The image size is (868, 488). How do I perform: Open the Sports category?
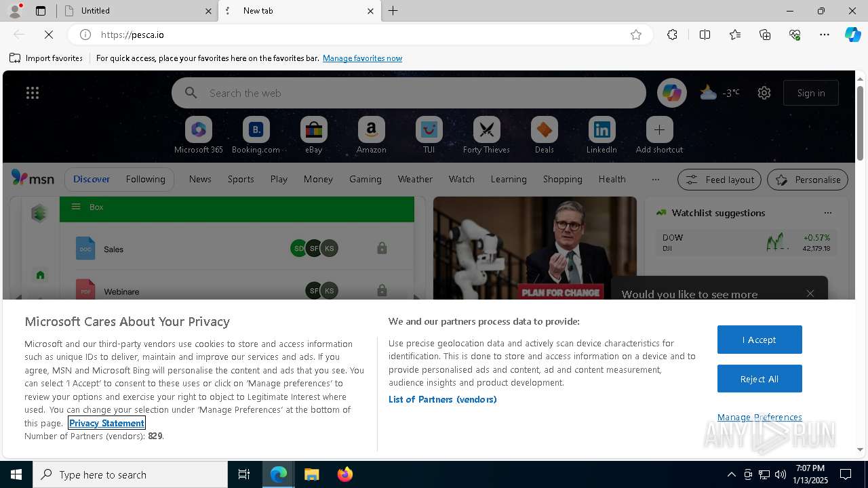tap(241, 179)
